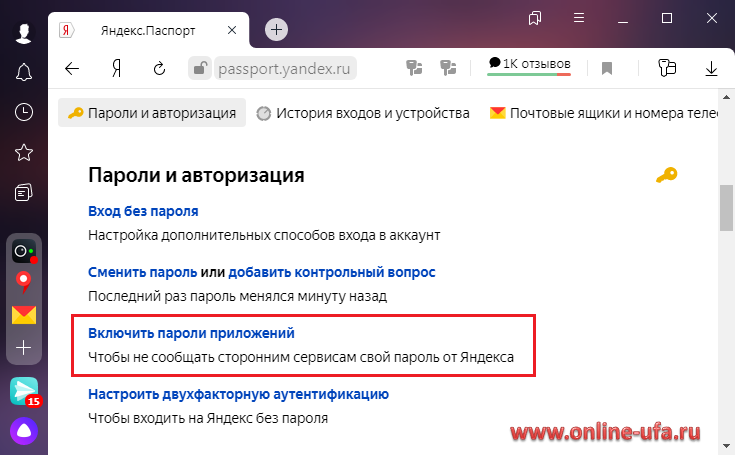Switch to Пароли и авторизация section tab

152,113
